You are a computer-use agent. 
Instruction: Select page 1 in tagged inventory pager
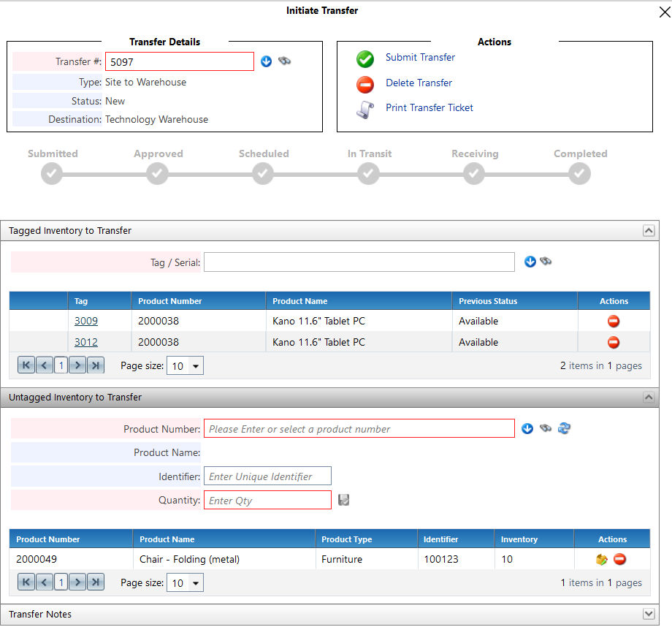pyautogui.click(x=61, y=365)
